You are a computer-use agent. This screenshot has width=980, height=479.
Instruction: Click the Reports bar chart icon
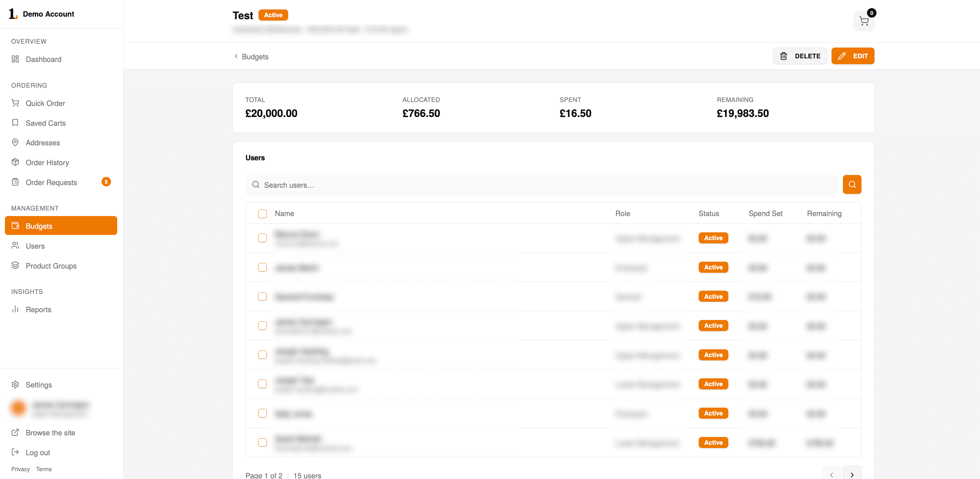click(x=15, y=309)
